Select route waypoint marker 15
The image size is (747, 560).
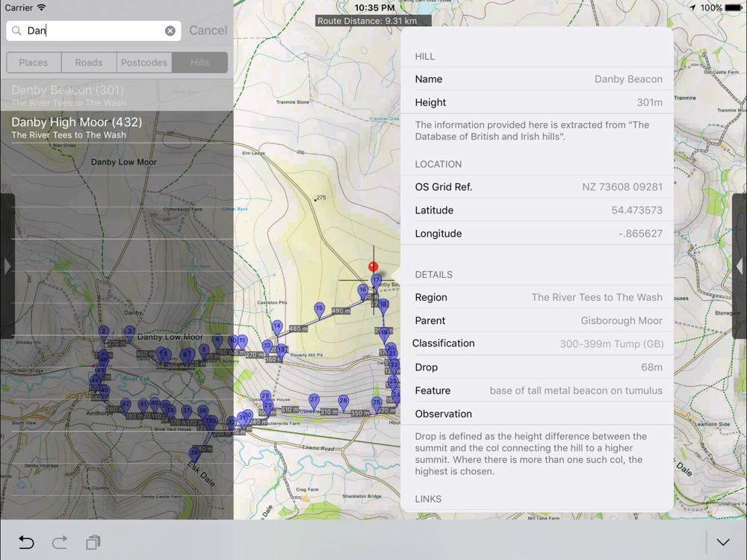pyautogui.click(x=319, y=309)
